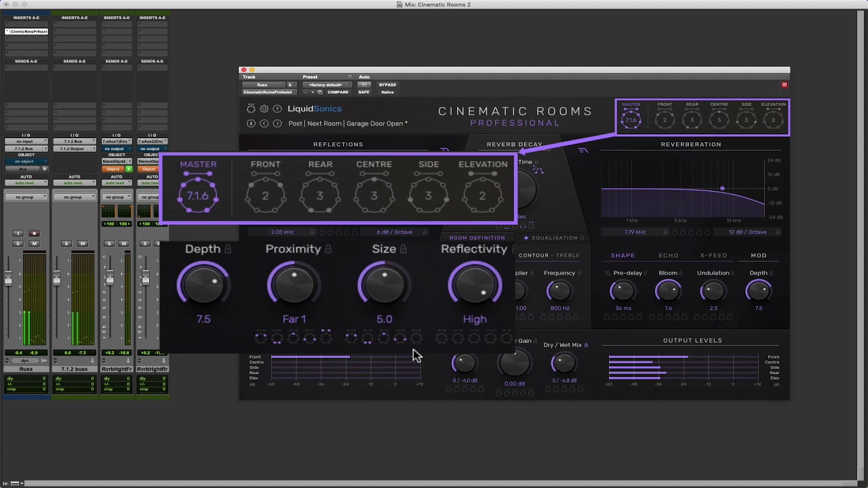This screenshot has height=488, width=868.
Task: Open 'auto read' automation dropdown on Russ track
Action: point(26,183)
